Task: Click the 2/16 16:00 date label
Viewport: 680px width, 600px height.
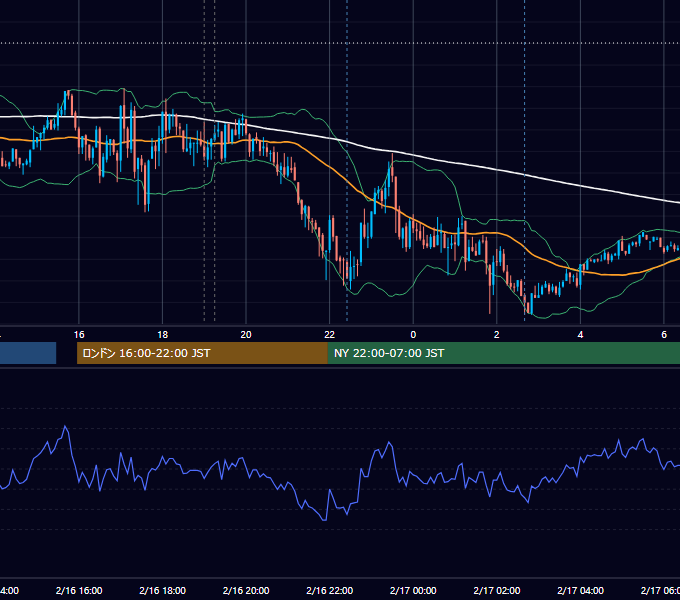Action: (79, 590)
